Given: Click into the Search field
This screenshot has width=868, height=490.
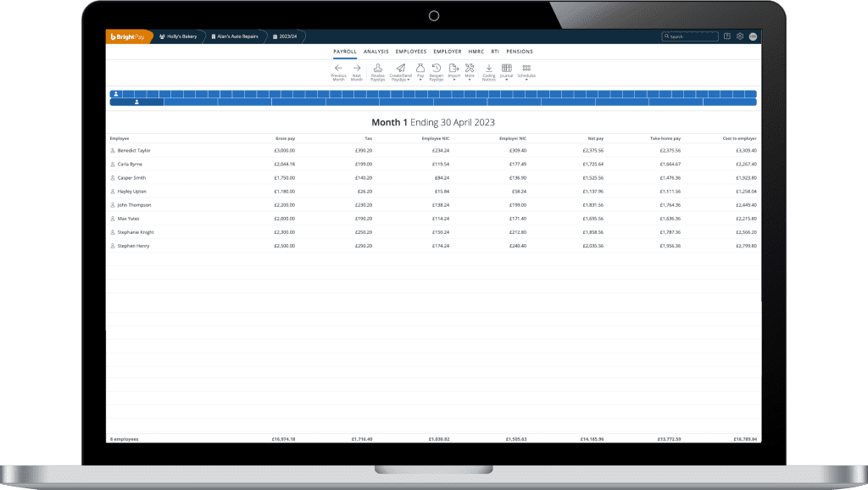Looking at the screenshot, I should pos(690,36).
